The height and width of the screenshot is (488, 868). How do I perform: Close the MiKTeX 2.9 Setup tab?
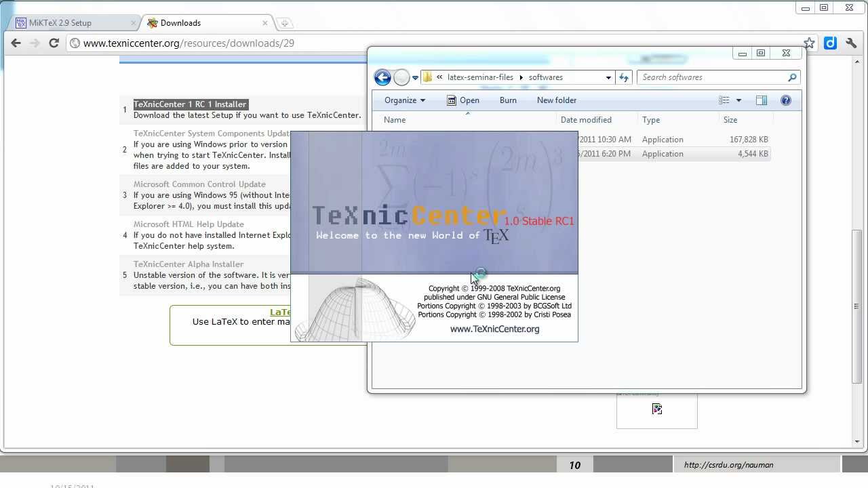[133, 23]
